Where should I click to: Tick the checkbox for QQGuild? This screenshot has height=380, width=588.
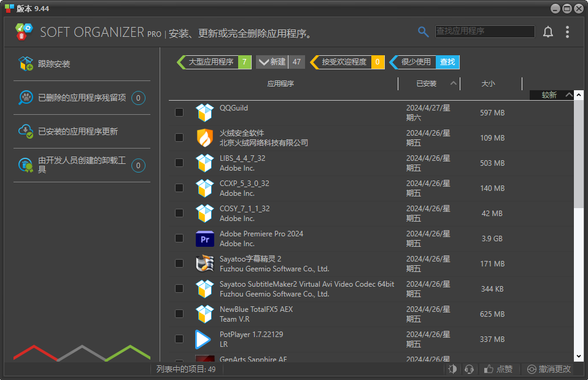coord(179,112)
